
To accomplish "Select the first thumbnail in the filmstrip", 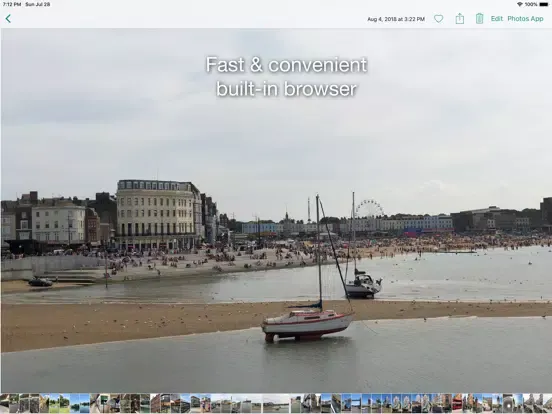I will 5,403.
